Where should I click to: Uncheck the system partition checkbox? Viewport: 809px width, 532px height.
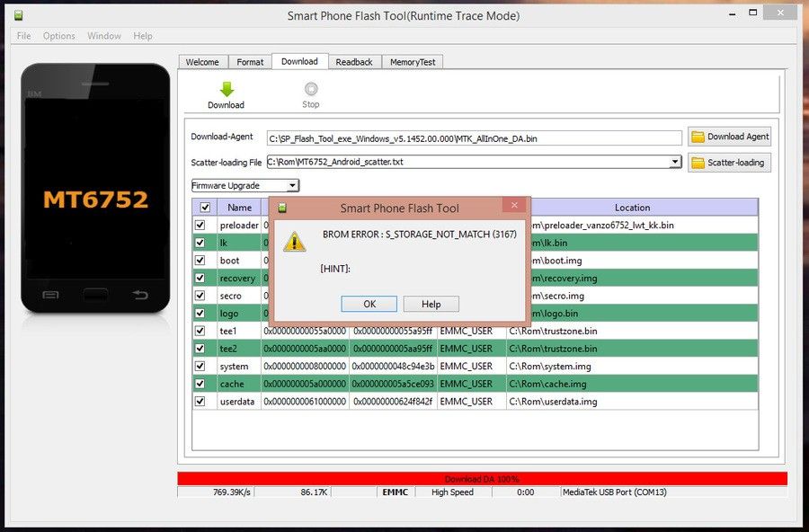coord(200,366)
